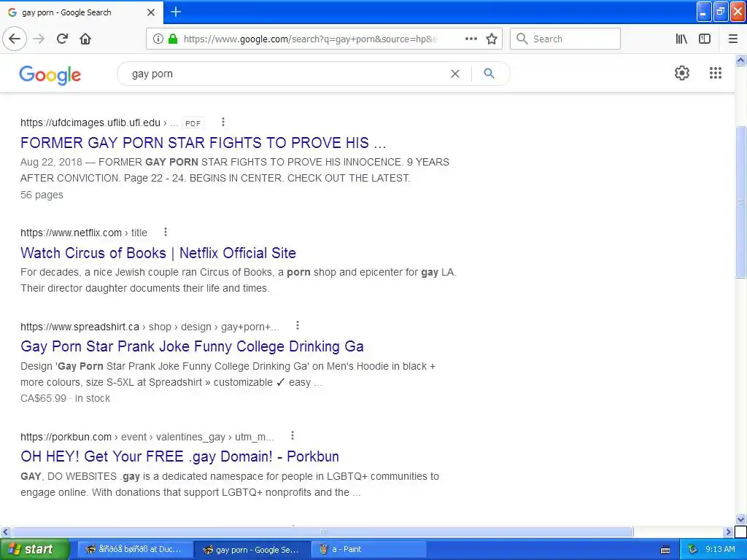The image size is (747, 560).
Task: Click the 56 pages text
Action: 42,195
